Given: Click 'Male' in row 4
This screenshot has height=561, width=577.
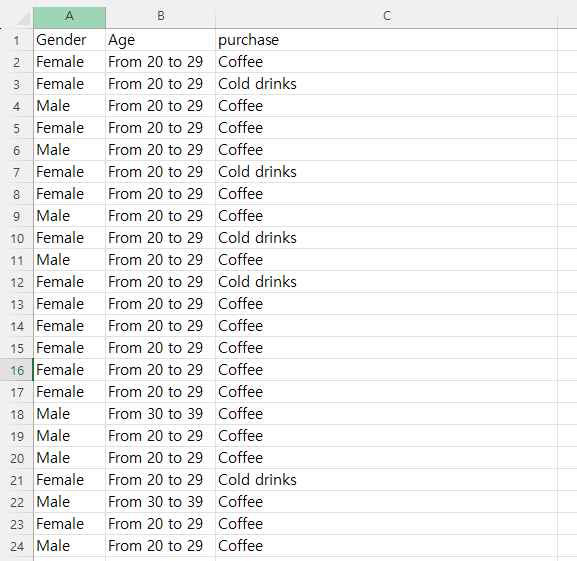Looking at the screenshot, I should tap(53, 106).
